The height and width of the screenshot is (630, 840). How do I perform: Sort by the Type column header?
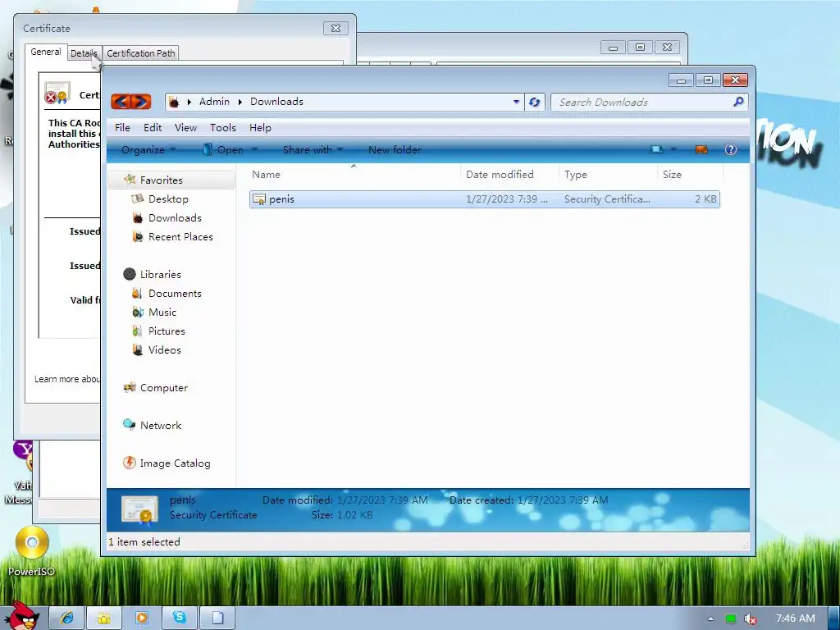(608, 174)
